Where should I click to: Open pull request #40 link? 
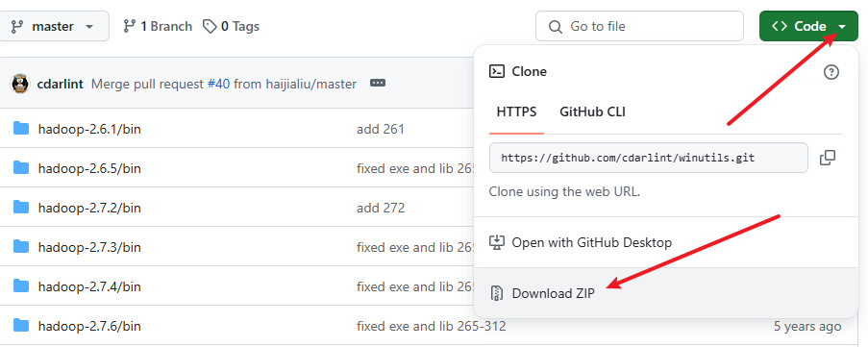(218, 85)
